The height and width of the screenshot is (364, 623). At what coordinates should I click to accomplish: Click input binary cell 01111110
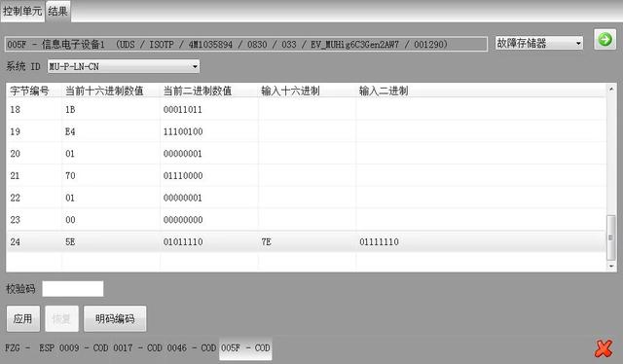click(x=379, y=241)
